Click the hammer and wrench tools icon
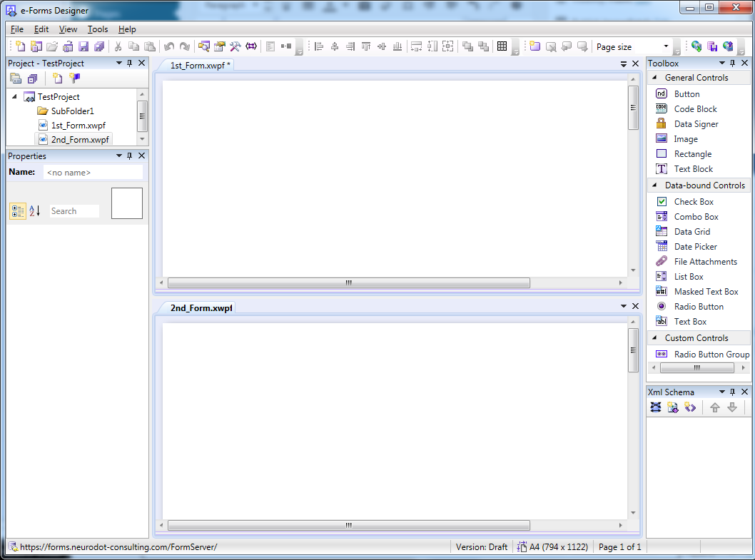The width and height of the screenshot is (755, 560). pyautogui.click(x=235, y=46)
